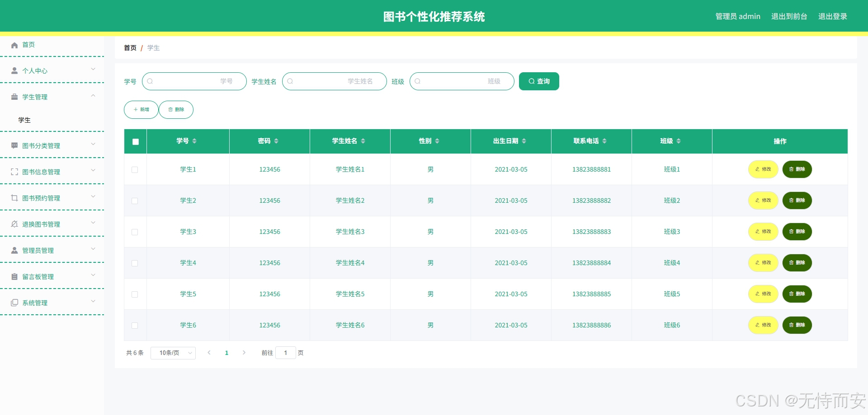Check the row for 学生5
868x415 pixels.
point(135,294)
